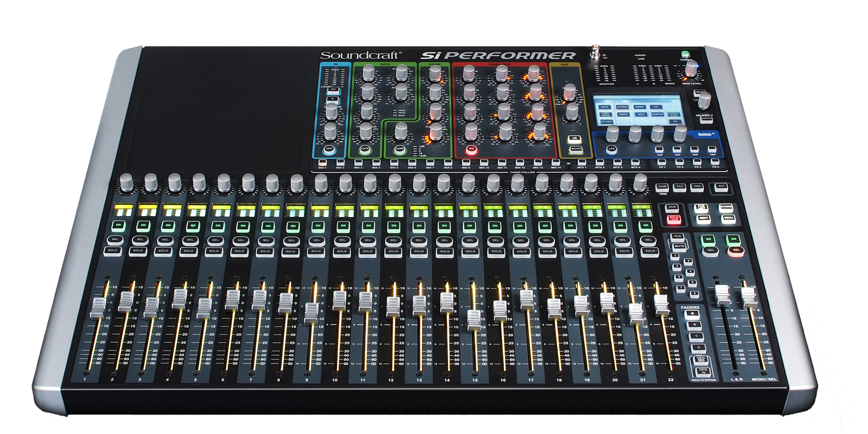Enable the COMP compressor button
The image size is (868, 434).
[399, 149]
